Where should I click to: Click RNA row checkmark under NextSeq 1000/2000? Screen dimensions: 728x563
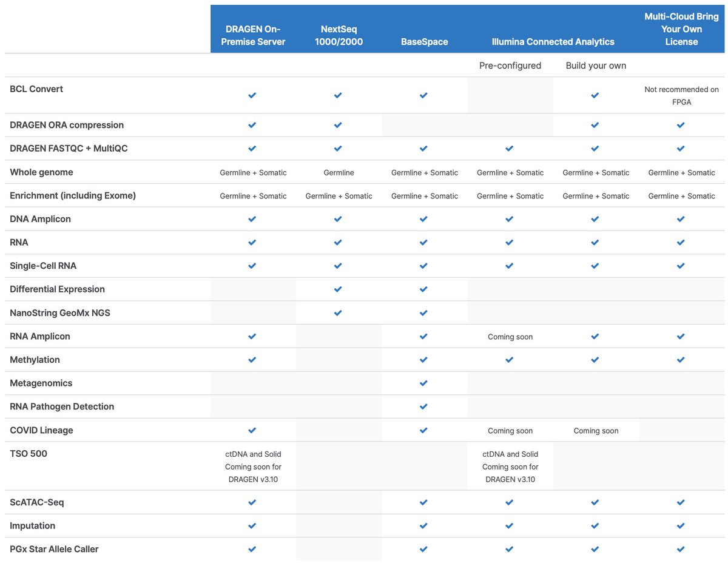coord(338,243)
